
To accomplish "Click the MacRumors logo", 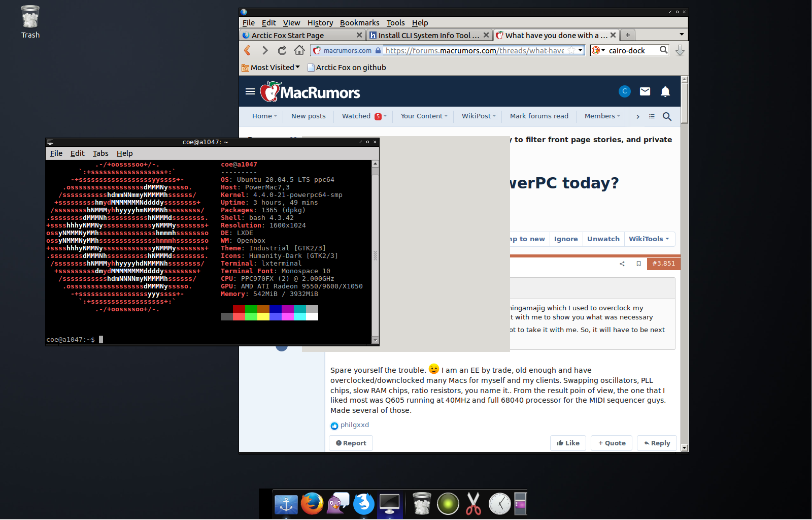I will [x=310, y=92].
